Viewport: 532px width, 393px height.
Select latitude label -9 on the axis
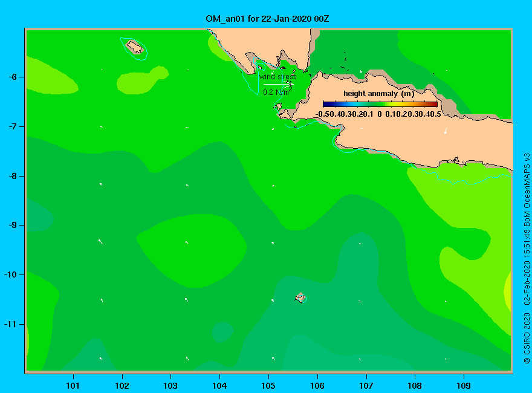(x=13, y=226)
